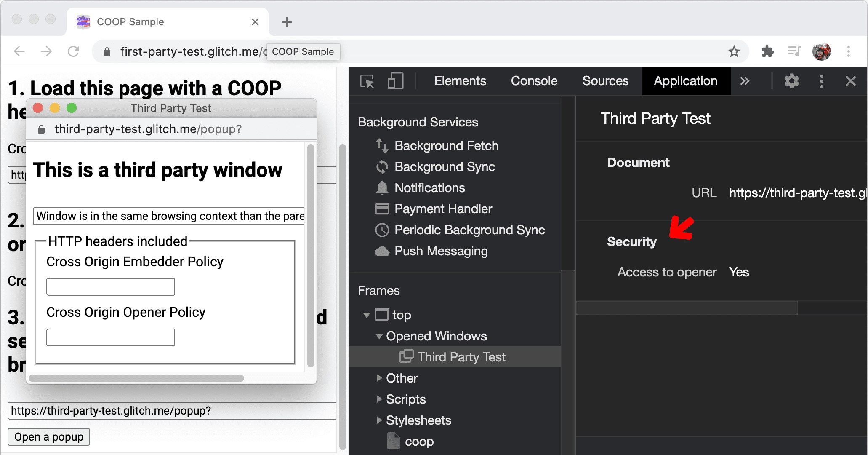Click the Sources panel icon
This screenshot has width=868, height=455.
pos(606,80)
